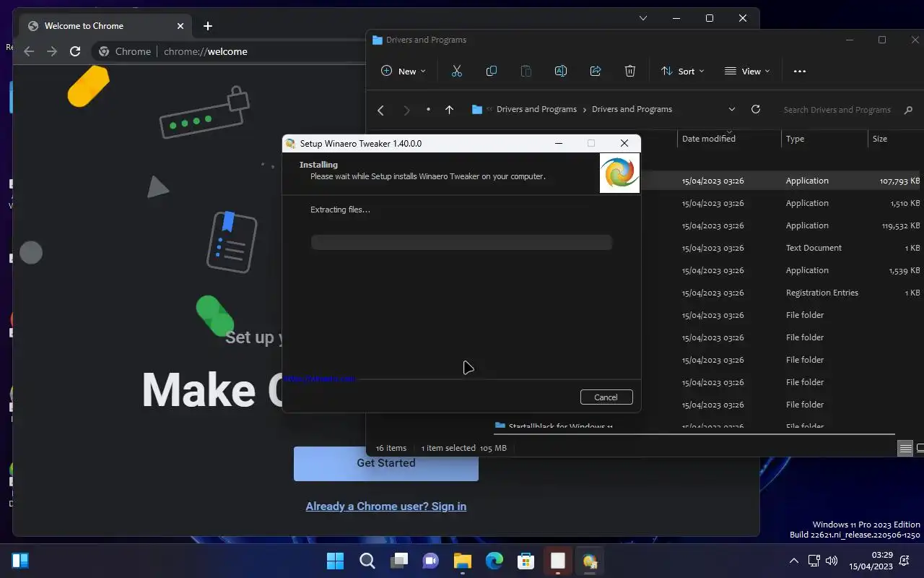Click the installer progress bar
Image resolution: width=924 pixels, height=578 pixels.
(461, 242)
